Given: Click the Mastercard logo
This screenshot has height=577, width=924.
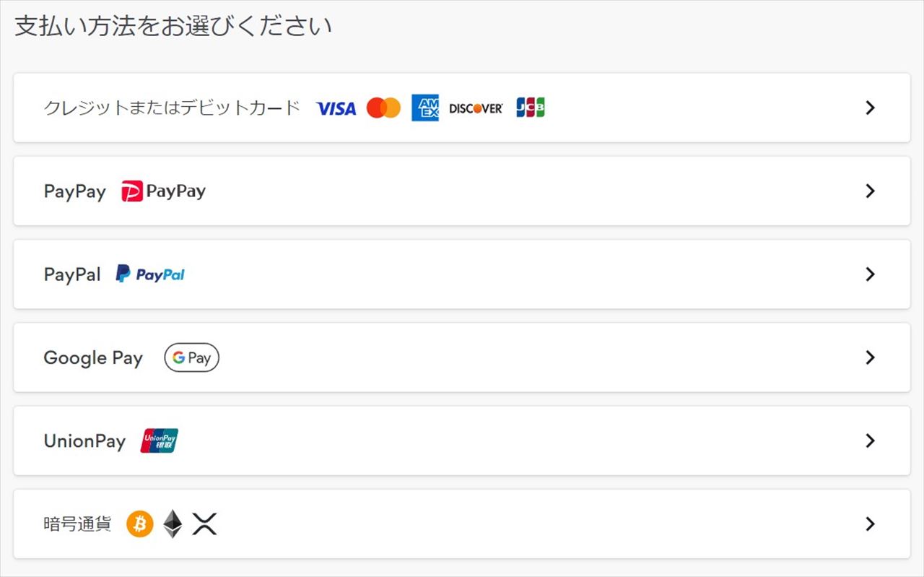Looking at the screenshot, I should (383, 108).
